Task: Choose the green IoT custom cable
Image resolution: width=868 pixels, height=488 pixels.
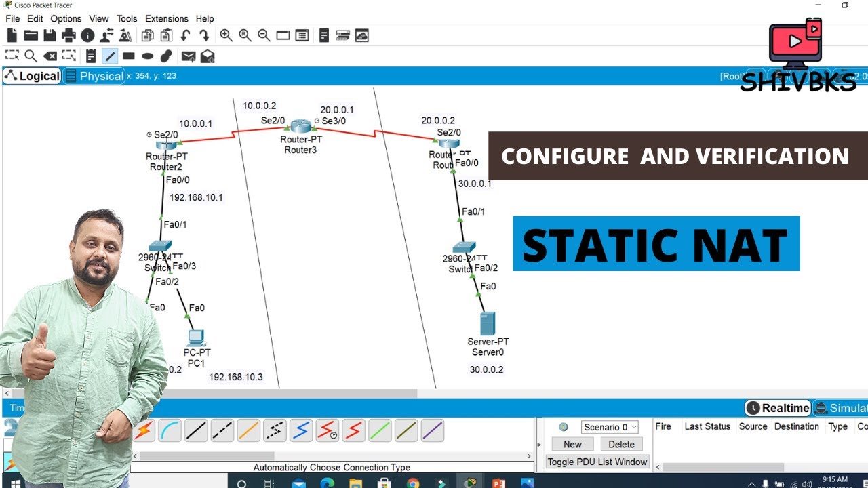Action: (380, 430)
